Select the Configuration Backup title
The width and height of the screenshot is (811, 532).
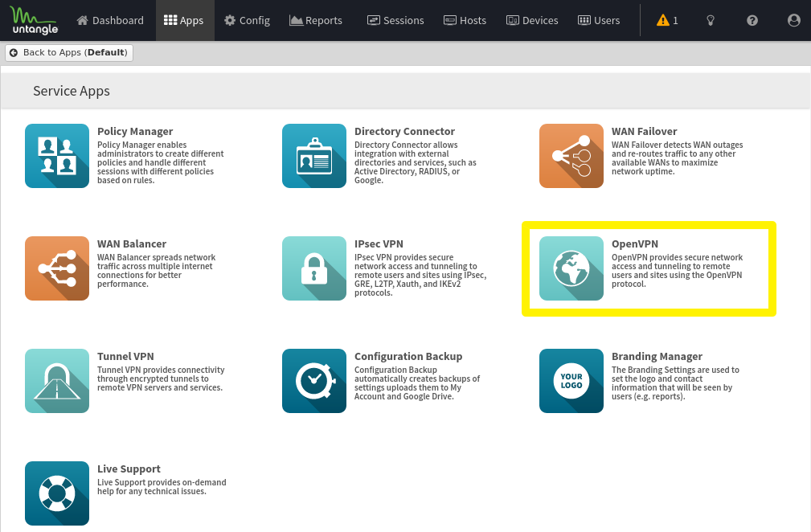(x=408, y=356)
